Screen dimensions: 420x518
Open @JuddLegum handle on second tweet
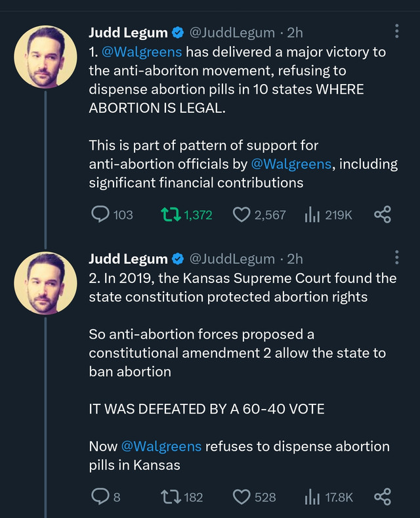(232, 259)
